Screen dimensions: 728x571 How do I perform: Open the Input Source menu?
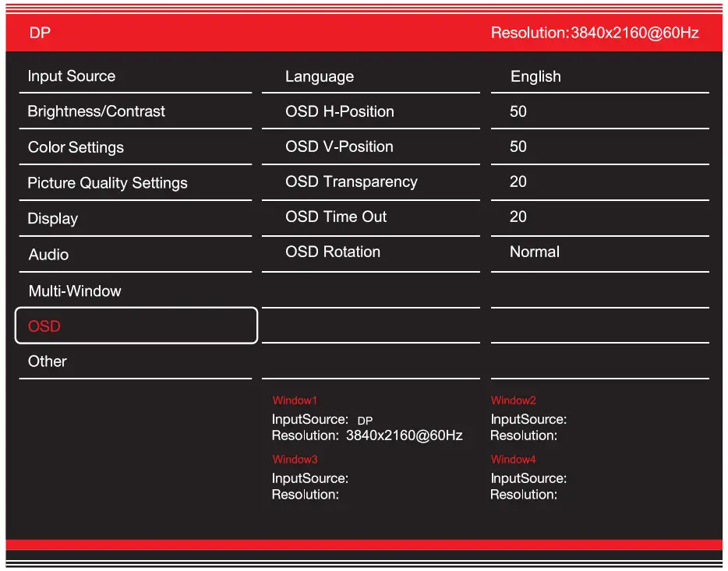point(71,76)
